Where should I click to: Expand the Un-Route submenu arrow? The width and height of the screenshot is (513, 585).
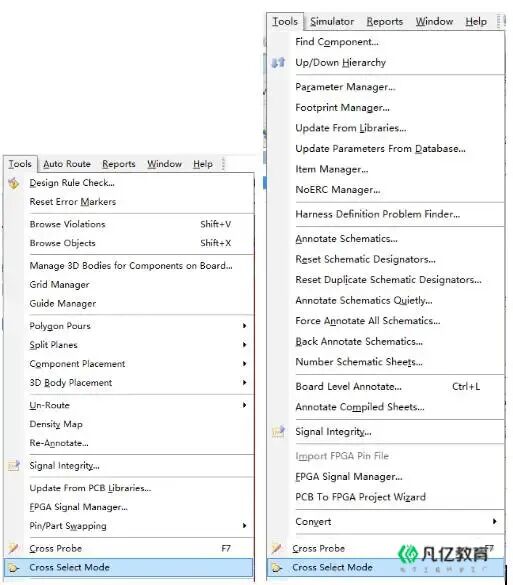pyautogui.click(x=244, y=405)
